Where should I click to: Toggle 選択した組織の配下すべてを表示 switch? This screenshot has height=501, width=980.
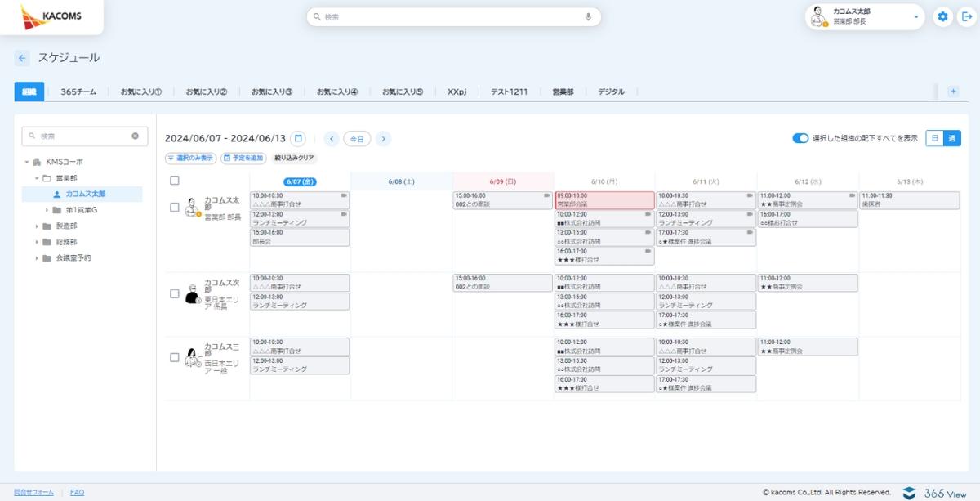(x=800, y=138)
